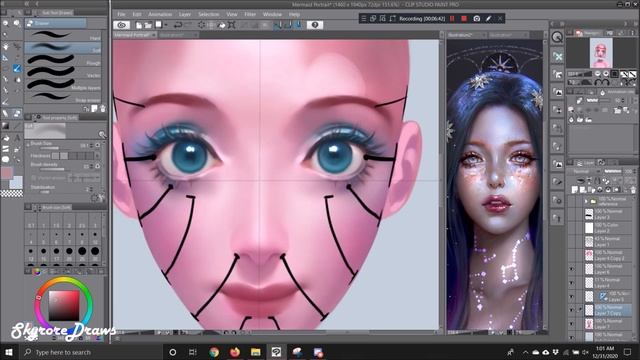Hide Layer 5 with its eye icon
This screenshot has width=640, height=360.
pos(571,296)
